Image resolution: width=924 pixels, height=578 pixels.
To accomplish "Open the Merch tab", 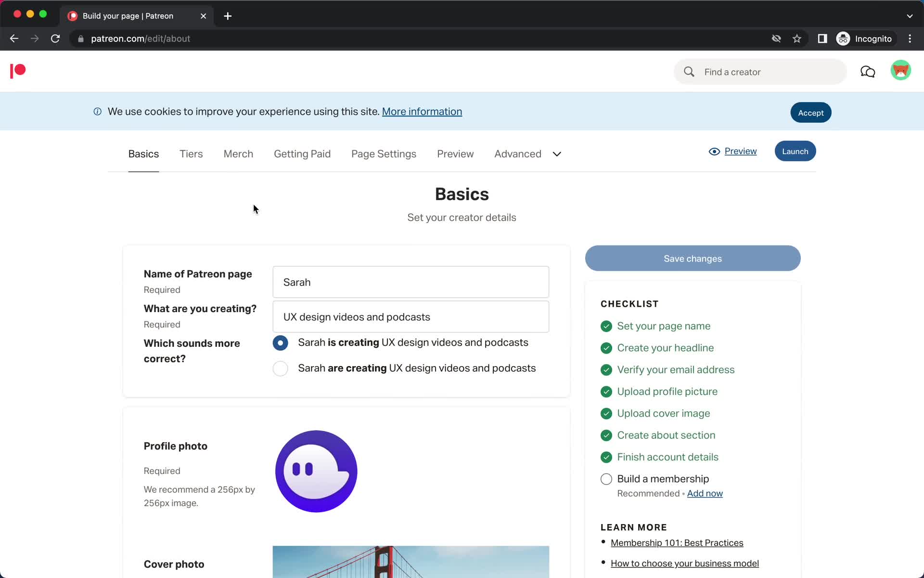I will [238, 154].
